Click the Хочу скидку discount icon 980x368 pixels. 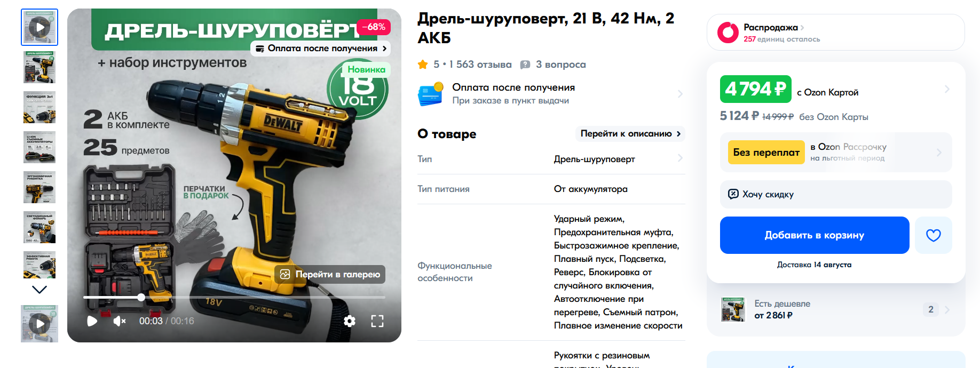pos(733,194)
